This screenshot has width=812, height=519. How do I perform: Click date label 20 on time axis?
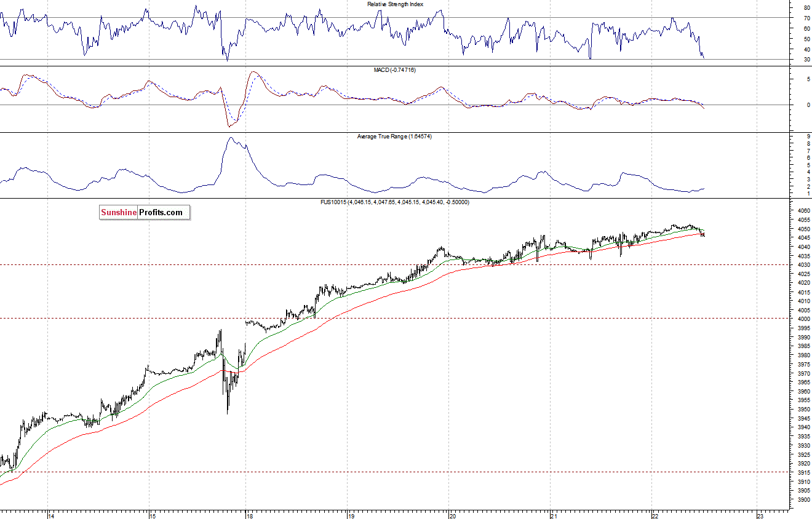point(452,515)
